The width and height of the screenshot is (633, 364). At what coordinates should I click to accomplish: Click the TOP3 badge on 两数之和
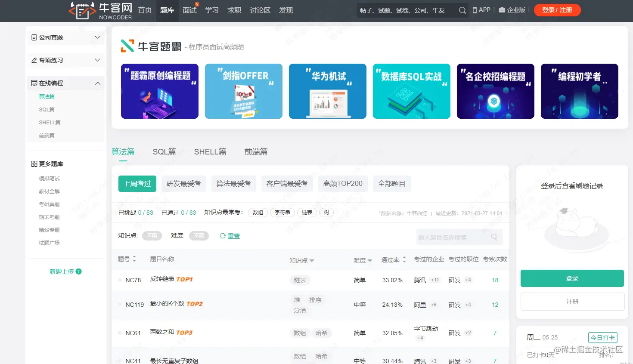click(x=184, y=333)
